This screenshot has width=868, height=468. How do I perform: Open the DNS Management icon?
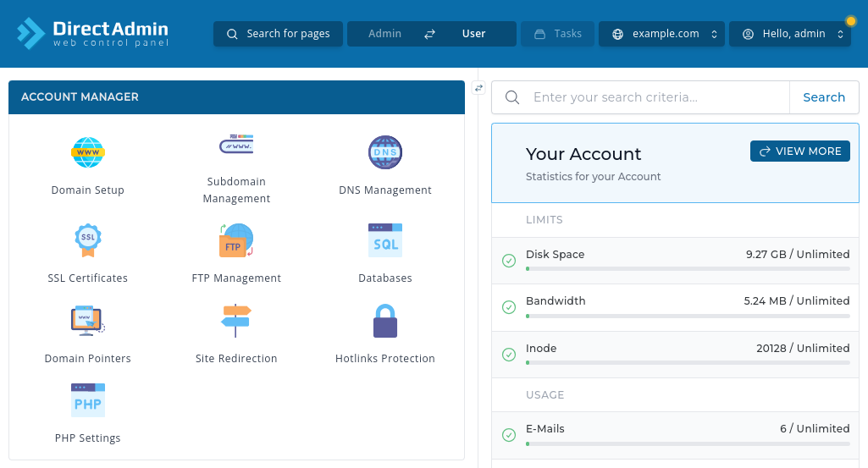384,153
